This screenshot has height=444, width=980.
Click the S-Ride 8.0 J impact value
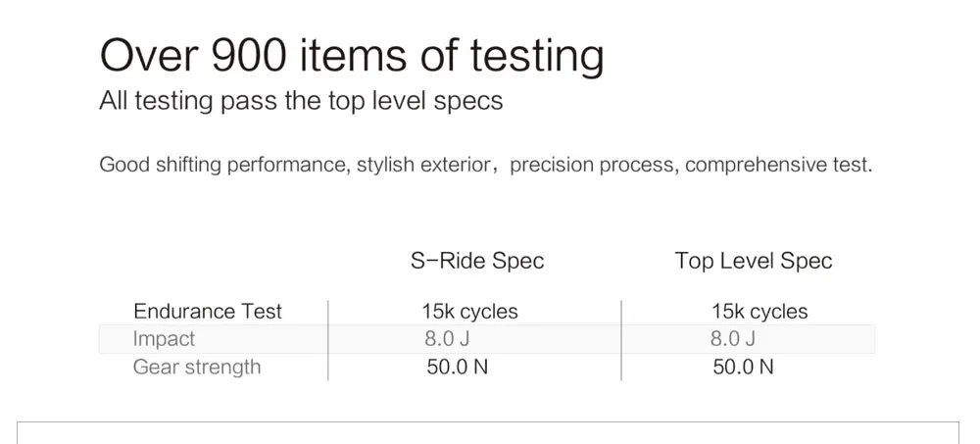click(447, 339)
